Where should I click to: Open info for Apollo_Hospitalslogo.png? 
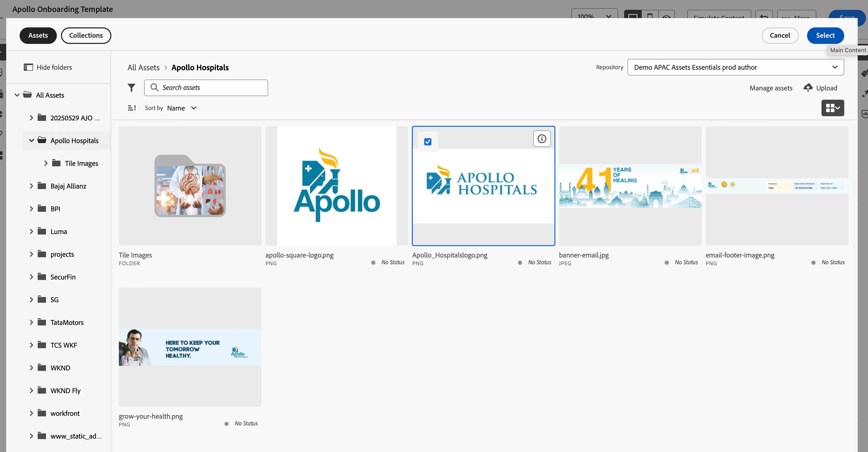[541, 139]
